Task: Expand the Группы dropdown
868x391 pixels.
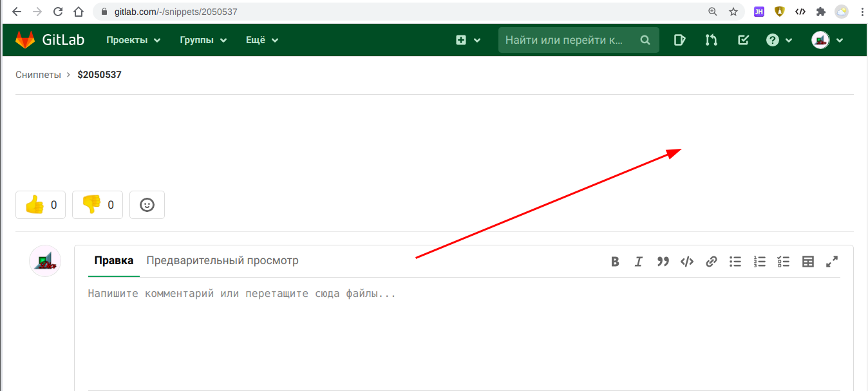Action: [203, 40]
